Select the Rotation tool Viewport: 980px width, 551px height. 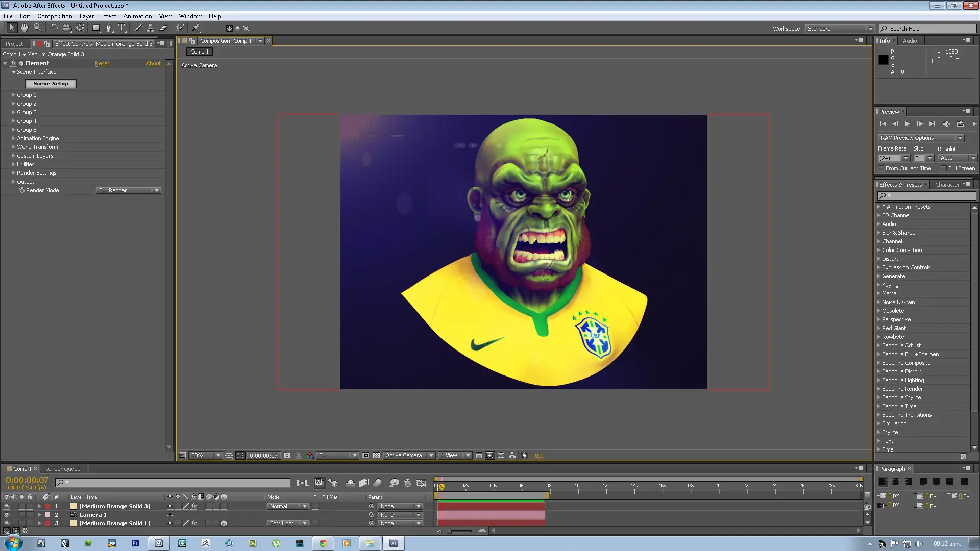[x=54, y=28]
